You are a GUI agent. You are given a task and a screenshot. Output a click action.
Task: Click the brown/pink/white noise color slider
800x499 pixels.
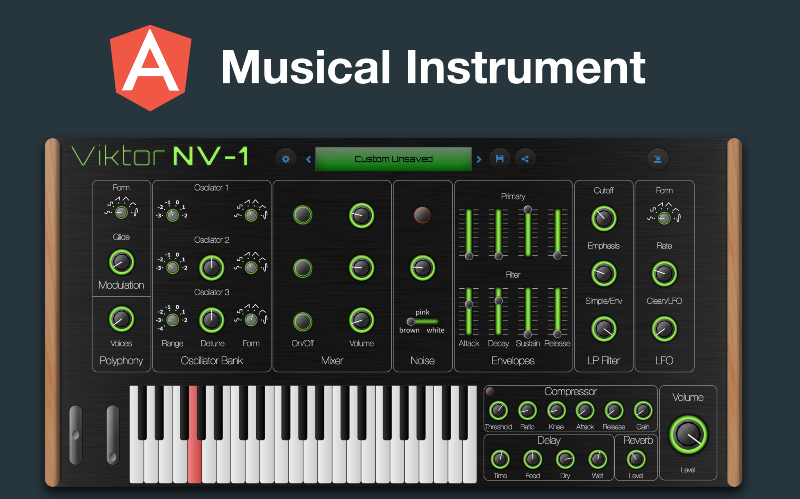422,321
